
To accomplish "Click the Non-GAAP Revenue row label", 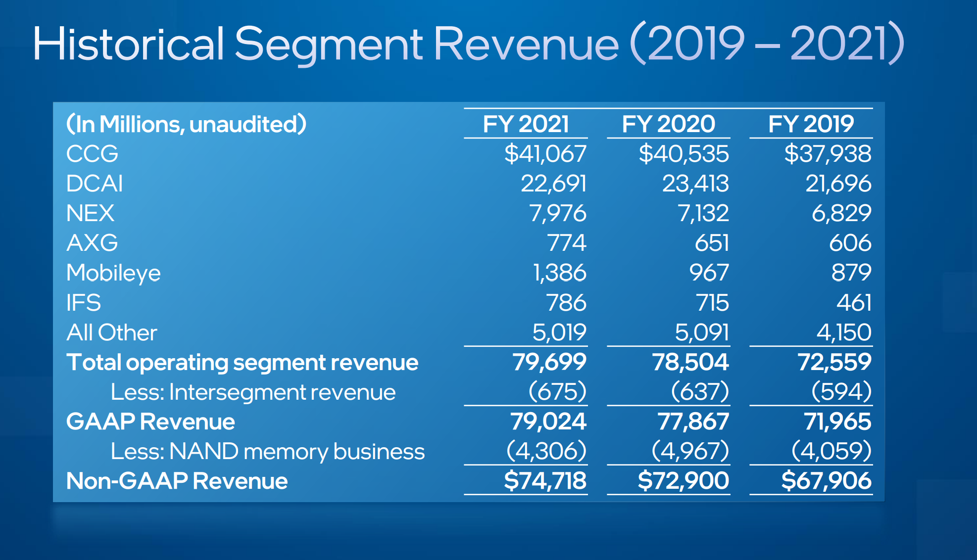I will [x=177, y=481].
